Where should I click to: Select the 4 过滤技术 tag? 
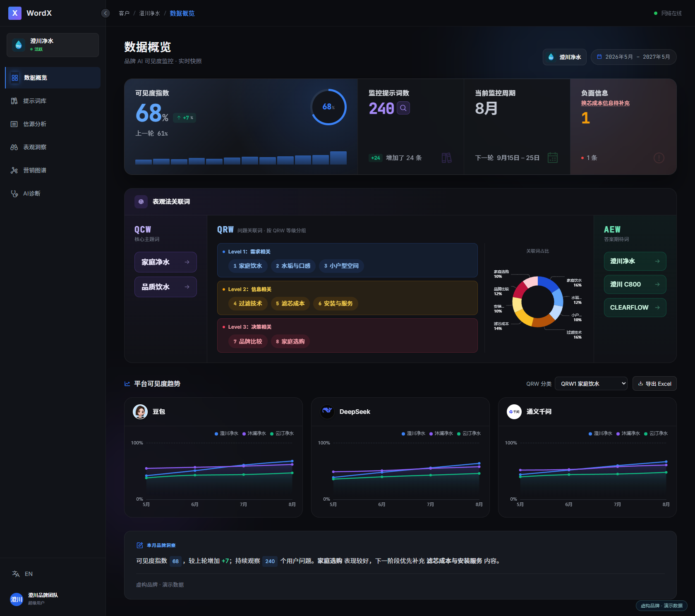pos(248,303)
